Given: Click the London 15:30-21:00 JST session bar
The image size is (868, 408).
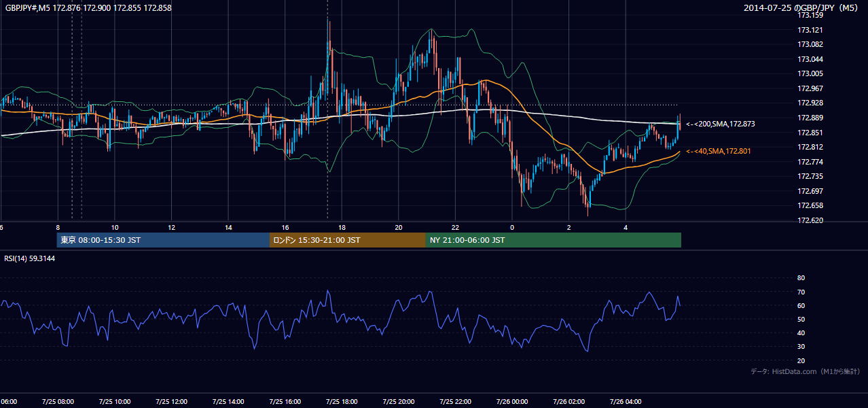Looking at the screenshot, I should tap(348, 240).
